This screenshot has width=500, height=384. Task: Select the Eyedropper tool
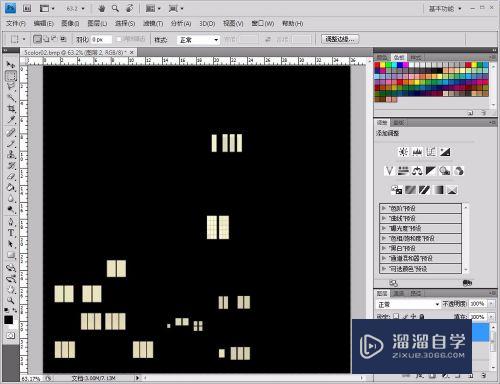click(x=11, y=120)
